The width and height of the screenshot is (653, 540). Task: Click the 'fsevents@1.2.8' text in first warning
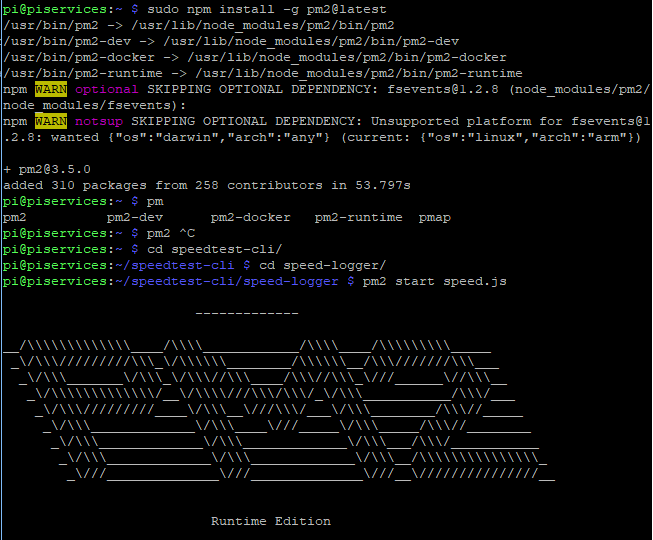443,89
